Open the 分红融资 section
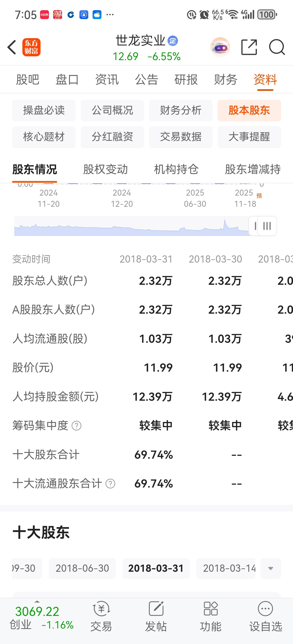Screen dimensions: 293x644 coord(112,137)
